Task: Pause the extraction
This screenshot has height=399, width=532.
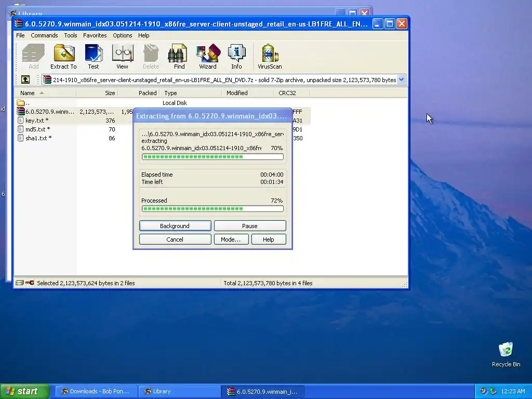Action: [250, 226]
